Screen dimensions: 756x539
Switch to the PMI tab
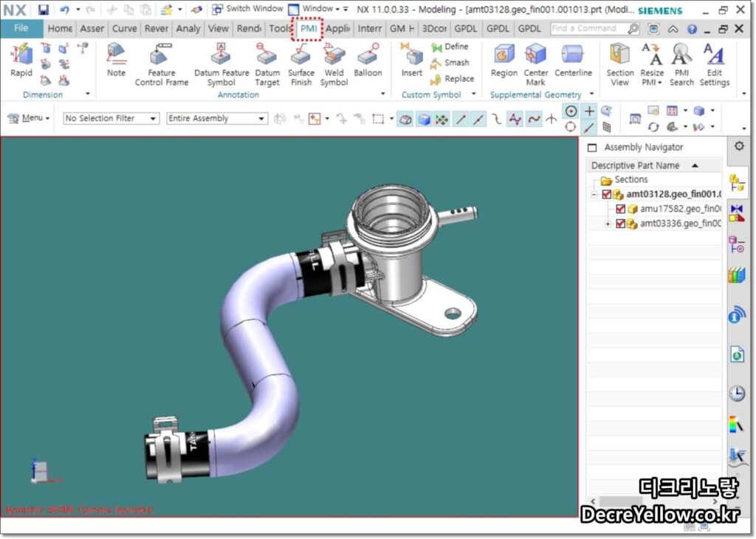point(308,29)
